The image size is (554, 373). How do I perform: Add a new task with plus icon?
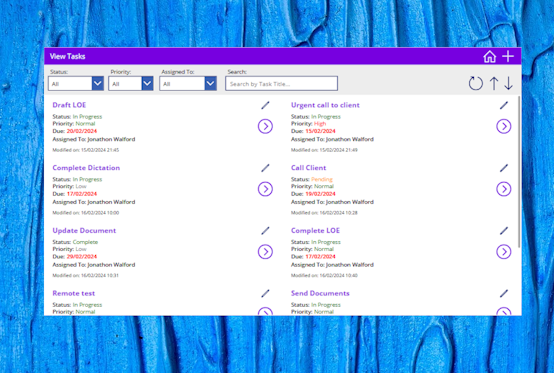click(508, 56)
